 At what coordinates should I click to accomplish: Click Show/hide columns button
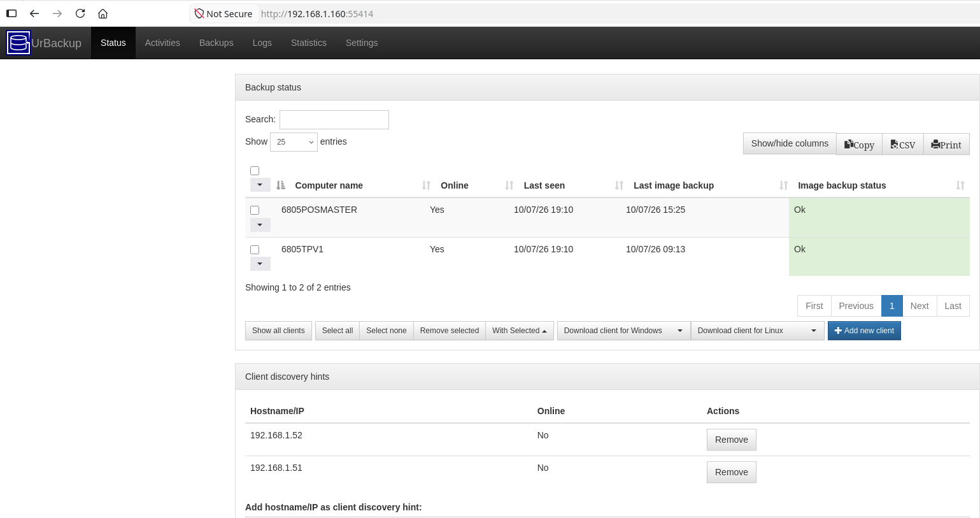click(790, 143)
